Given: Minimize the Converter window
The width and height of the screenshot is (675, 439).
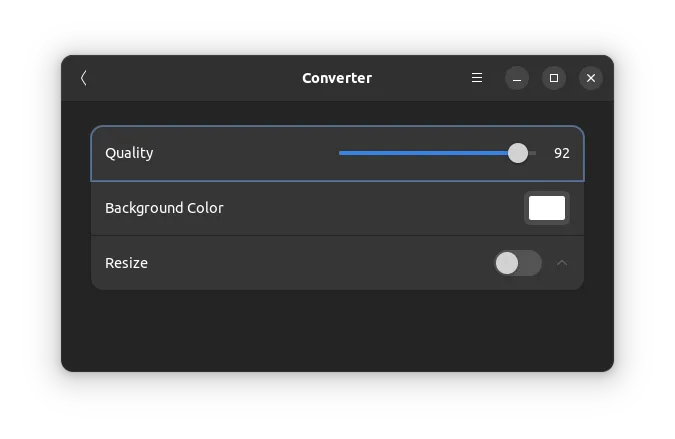Looking at the screenshot, I should 517,78.
